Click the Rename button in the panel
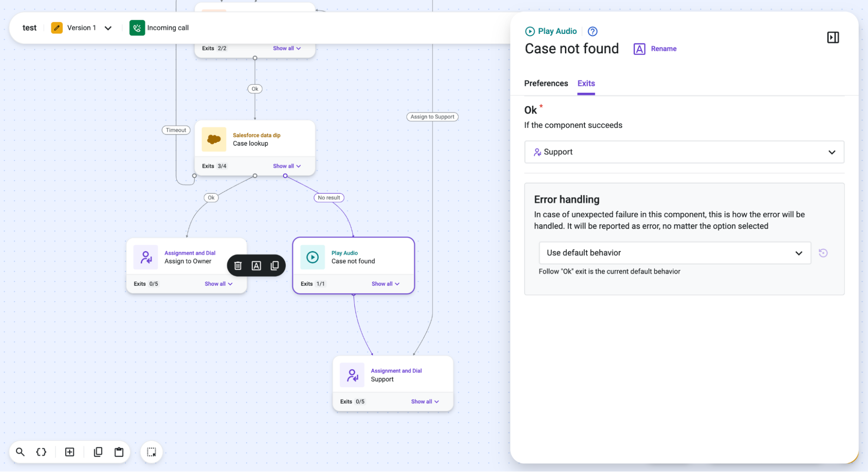Image resolution: width=868 pixels, height=472 pixels. [655, 49]
